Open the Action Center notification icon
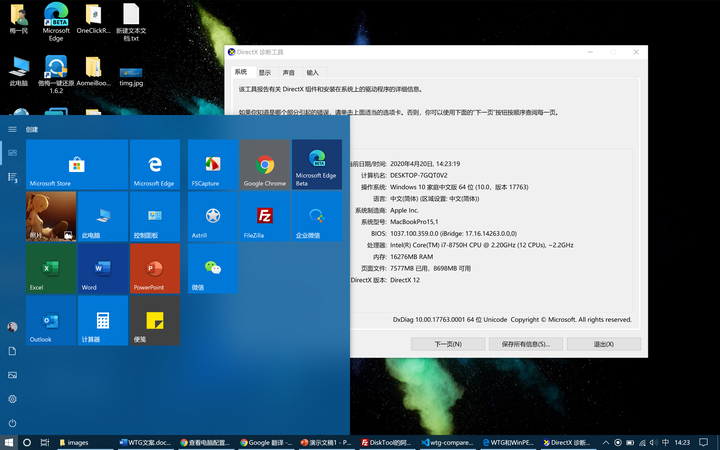This screenshot has width=720, height=450. point(703,443)
